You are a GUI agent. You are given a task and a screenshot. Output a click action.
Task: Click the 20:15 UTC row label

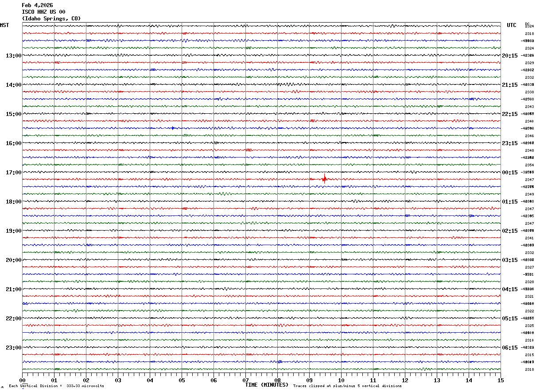pos(510,55)
